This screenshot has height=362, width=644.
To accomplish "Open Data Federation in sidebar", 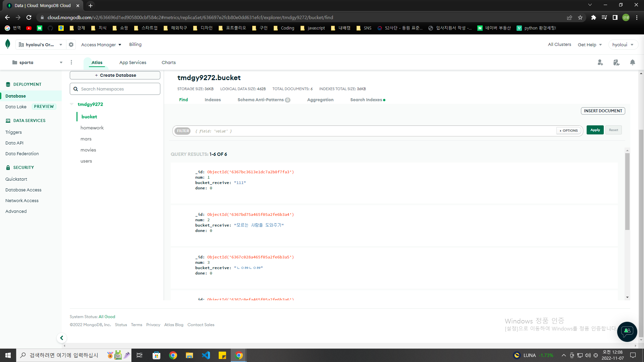I will click(x=22, y=154).
